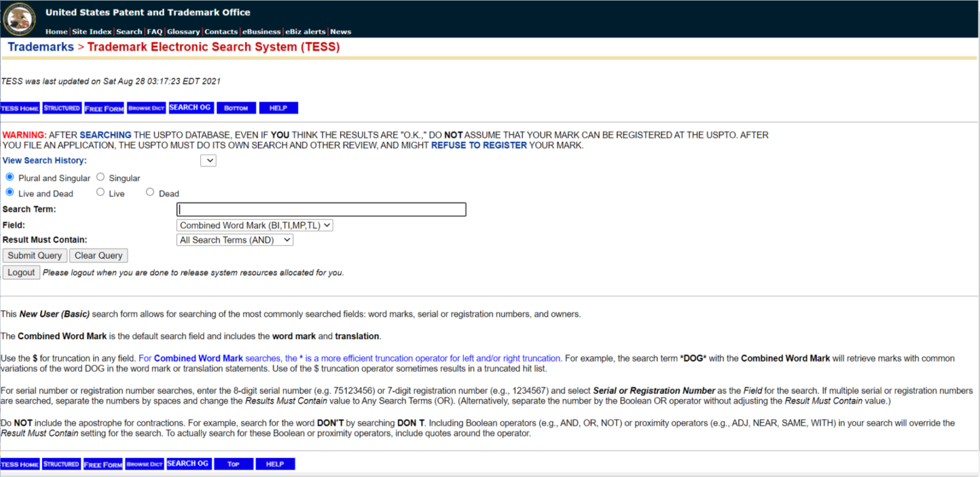This screenshot has width=980, height=477.
Task: Select Singular radio option
Action: tap(100, 177)
